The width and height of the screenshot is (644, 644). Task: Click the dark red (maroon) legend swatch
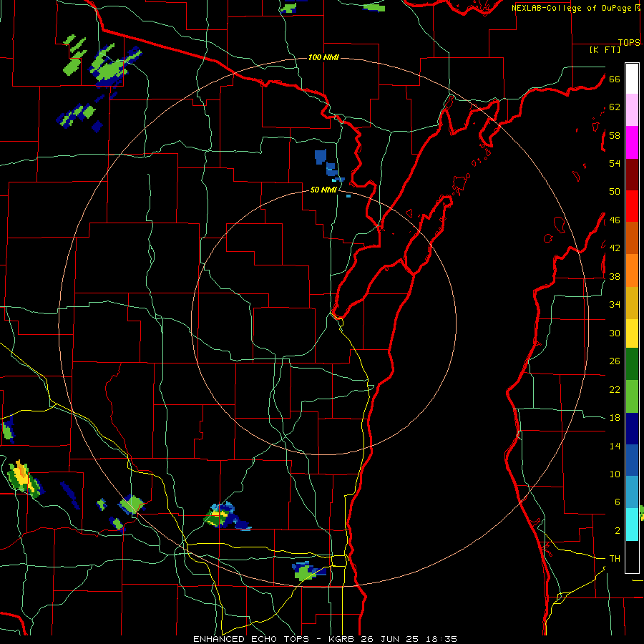(x=632, y=175)
